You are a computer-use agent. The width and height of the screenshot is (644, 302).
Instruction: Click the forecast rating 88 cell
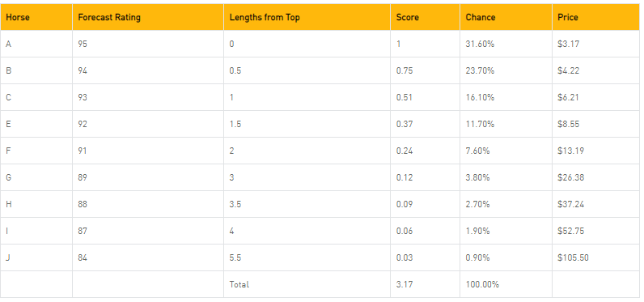click(x=148, y=204)
